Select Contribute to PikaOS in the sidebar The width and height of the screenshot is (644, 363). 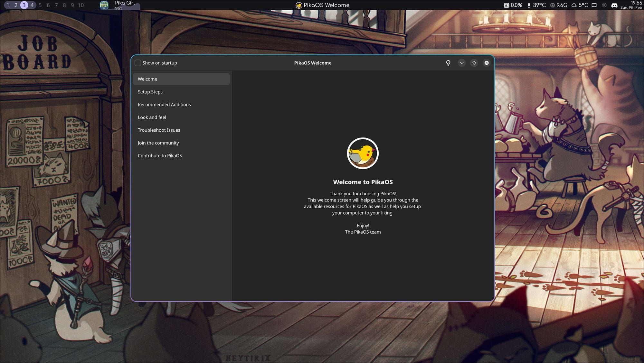pos(160,155)
